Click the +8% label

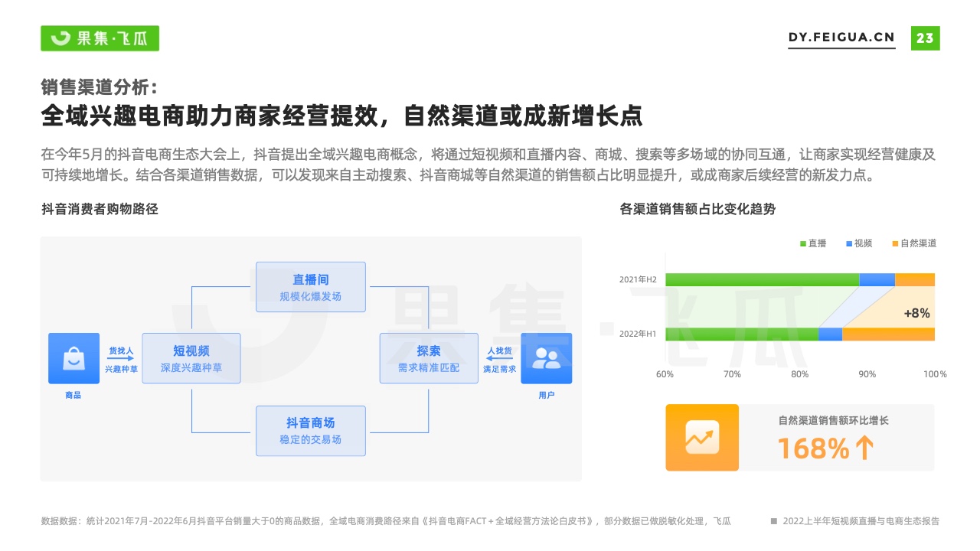tap(916, 313)
